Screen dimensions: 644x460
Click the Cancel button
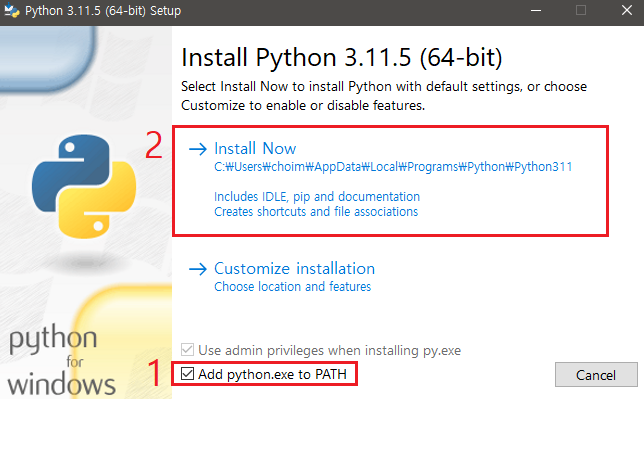point(596,374)
